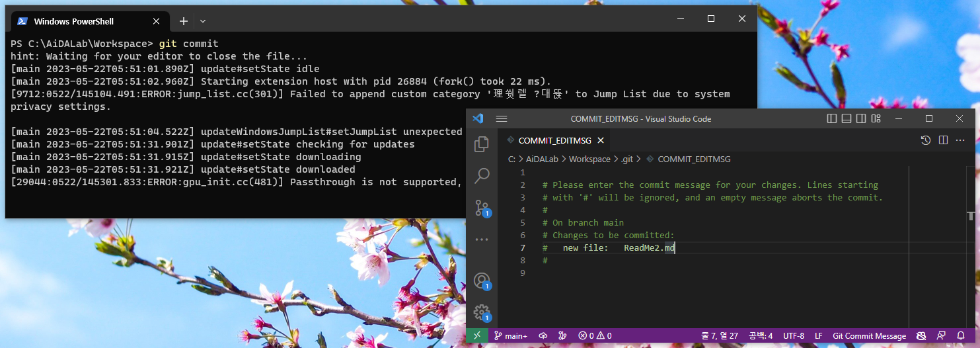Click the Workspace breadcrumb segment
Screen dimensions: 980x348
(589, 159)
